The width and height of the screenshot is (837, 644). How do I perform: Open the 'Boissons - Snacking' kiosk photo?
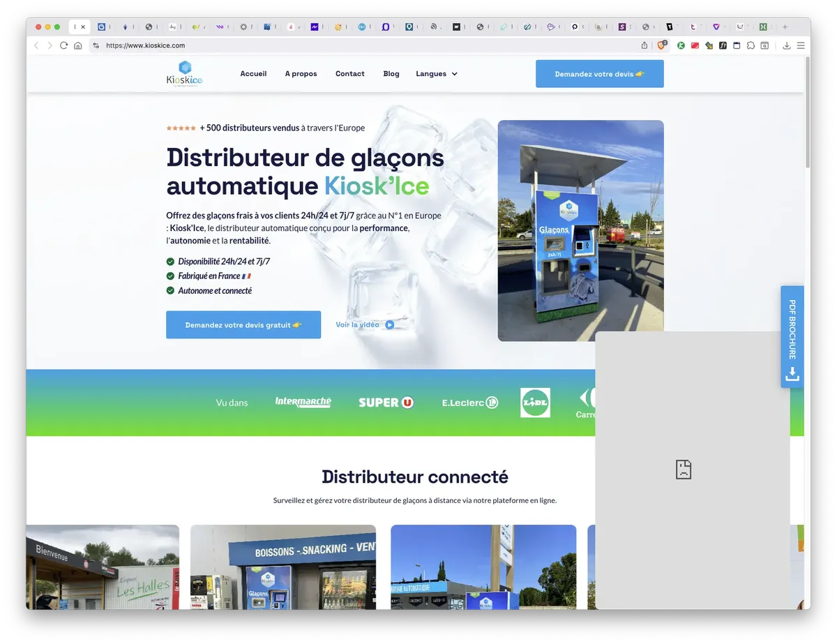click(x=283, y=567)
